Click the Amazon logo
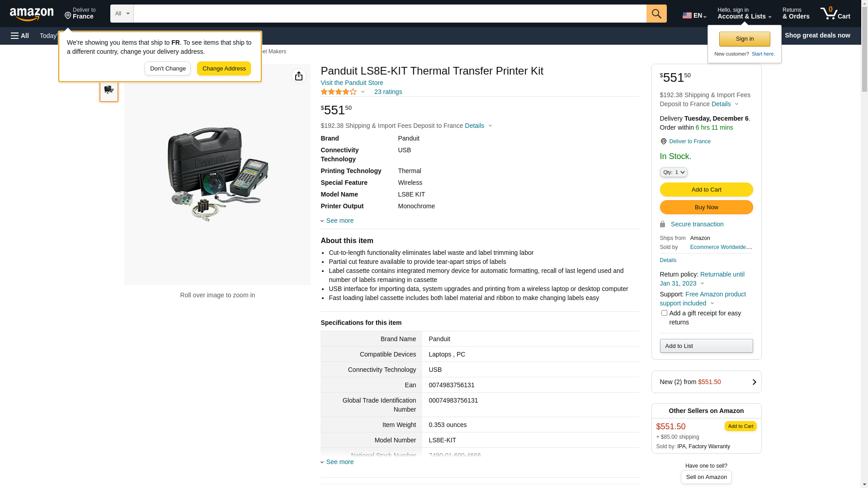The image size is (868, 488). 32,14
